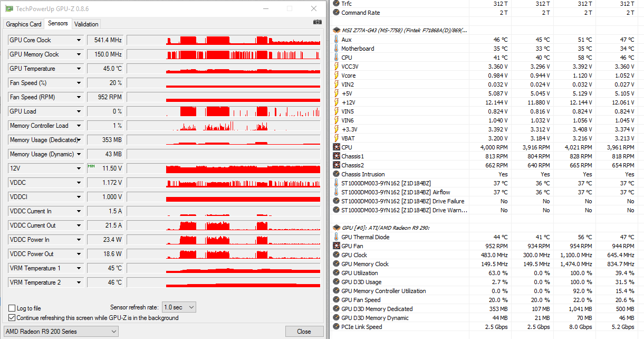The height and width of the screenshot is (339, 644).
Task: Switch to the Graphics Card tab
Action: click(x=24, y=24)
